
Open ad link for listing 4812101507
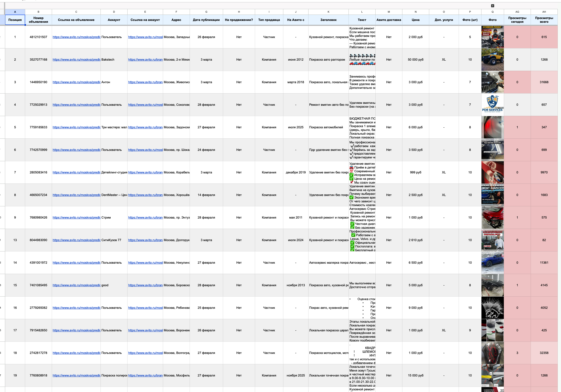[76, 37]
